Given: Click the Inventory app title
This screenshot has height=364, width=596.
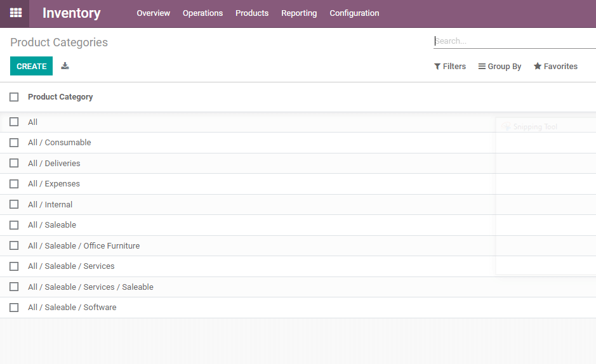Looking at the screenshot, I should point(71,13).
